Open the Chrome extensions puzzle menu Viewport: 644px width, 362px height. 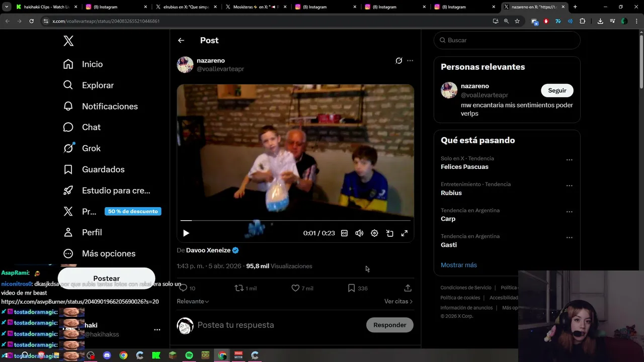pos(583,21)
